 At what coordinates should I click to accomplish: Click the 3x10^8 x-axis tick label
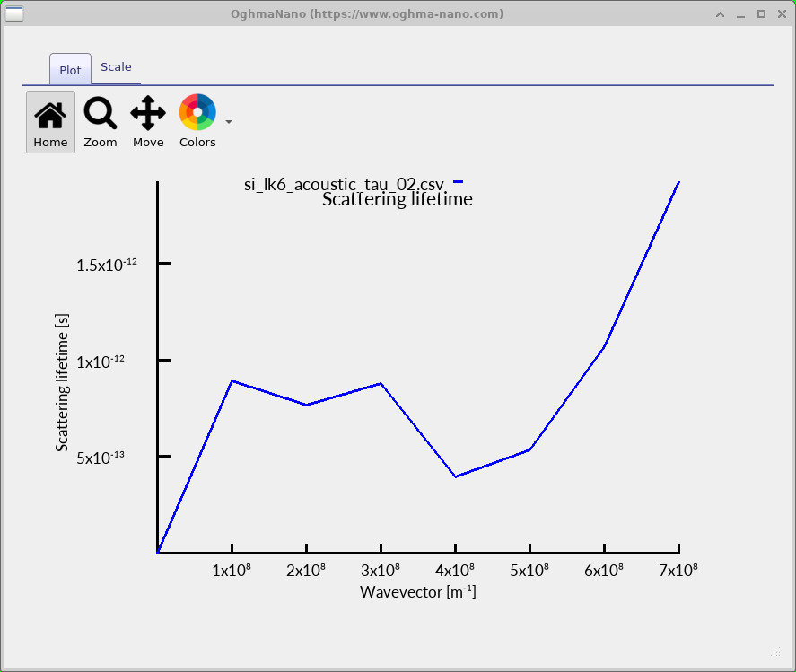[381, 570]
